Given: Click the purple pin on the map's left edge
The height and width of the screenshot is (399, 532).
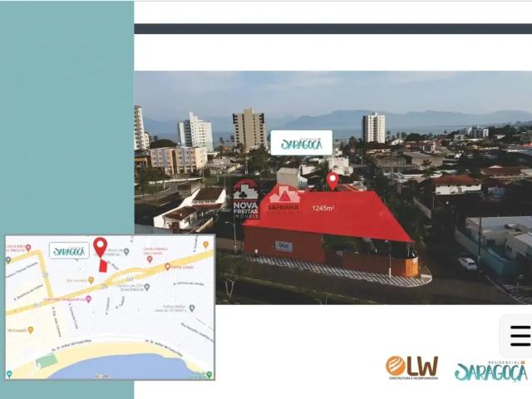Looking at the screenshot, I should (x=8, y=260).
